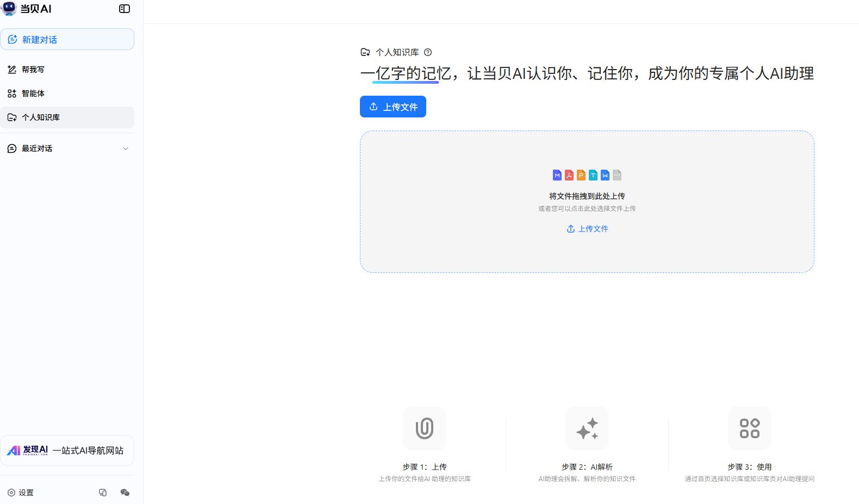Click the chat bubble icon beside 最近对话
This screenshot has height=504, width=859.
coord(12,148)
